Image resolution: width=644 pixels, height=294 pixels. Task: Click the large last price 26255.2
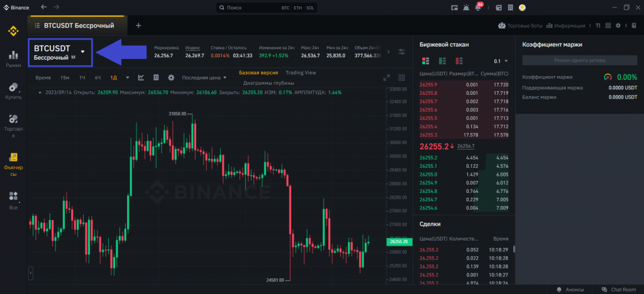tap(434, 146)
